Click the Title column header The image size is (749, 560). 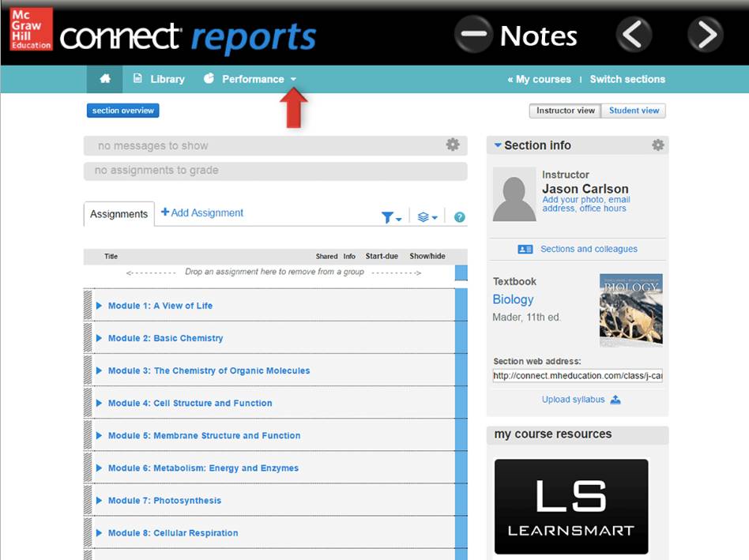[111, 257]
